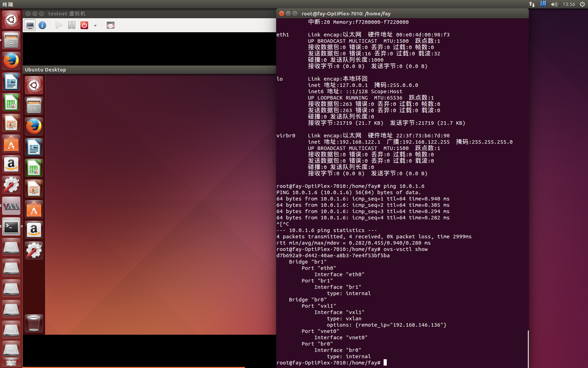
Task: Click the eth1 interface name in terminal
Action: coord(283,35)
